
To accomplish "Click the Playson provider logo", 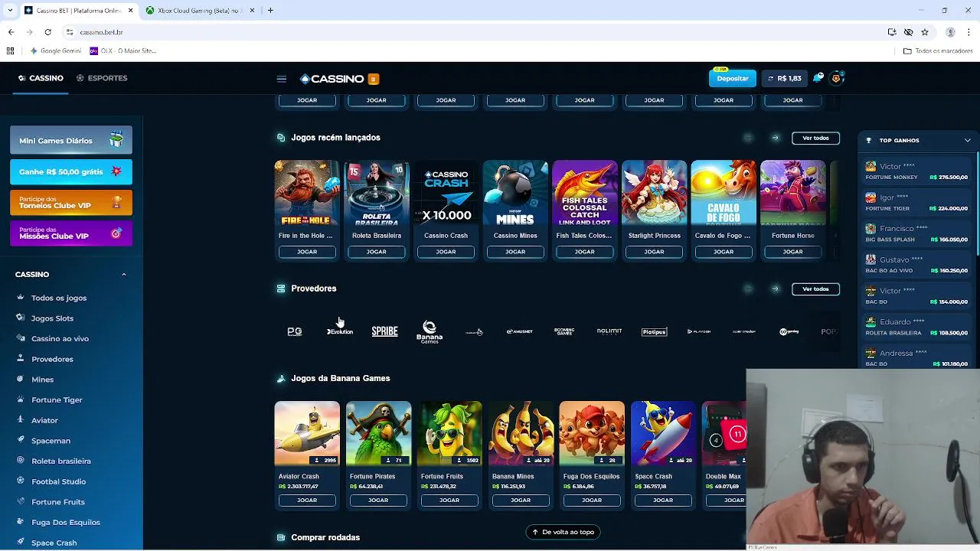I will (699, 331).
